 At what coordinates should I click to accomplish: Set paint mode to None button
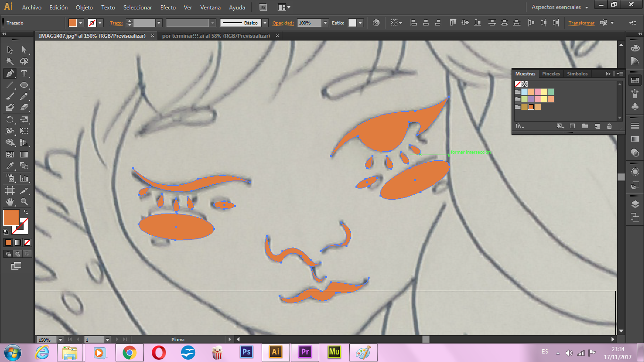point(27,243)
